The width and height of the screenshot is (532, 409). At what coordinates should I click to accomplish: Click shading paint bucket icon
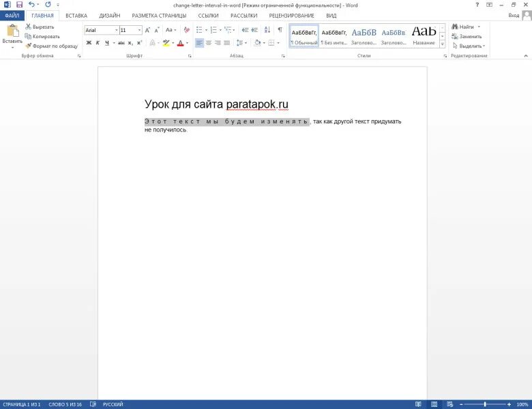pos(258,43)
